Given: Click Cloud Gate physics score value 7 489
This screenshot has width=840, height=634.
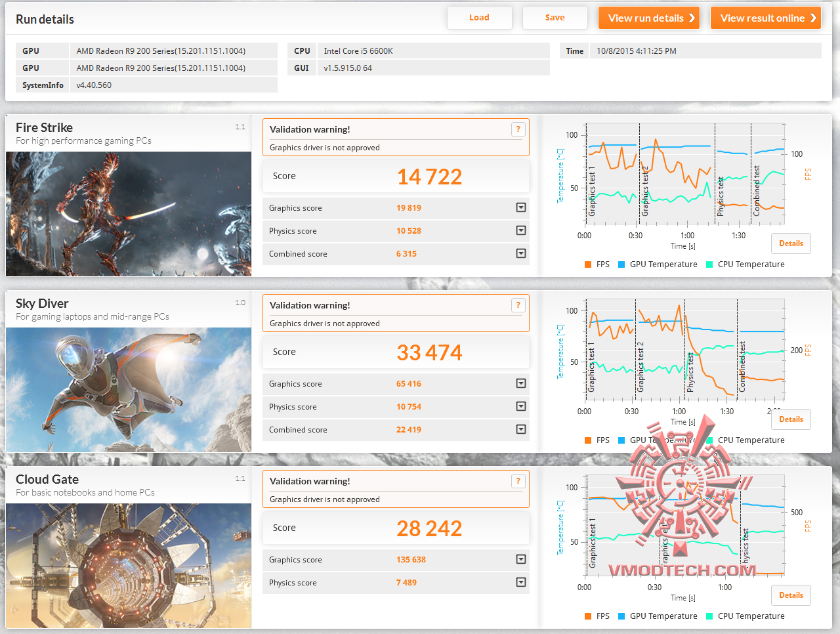Looking at the screenshot, I should (x=406, y=582).
